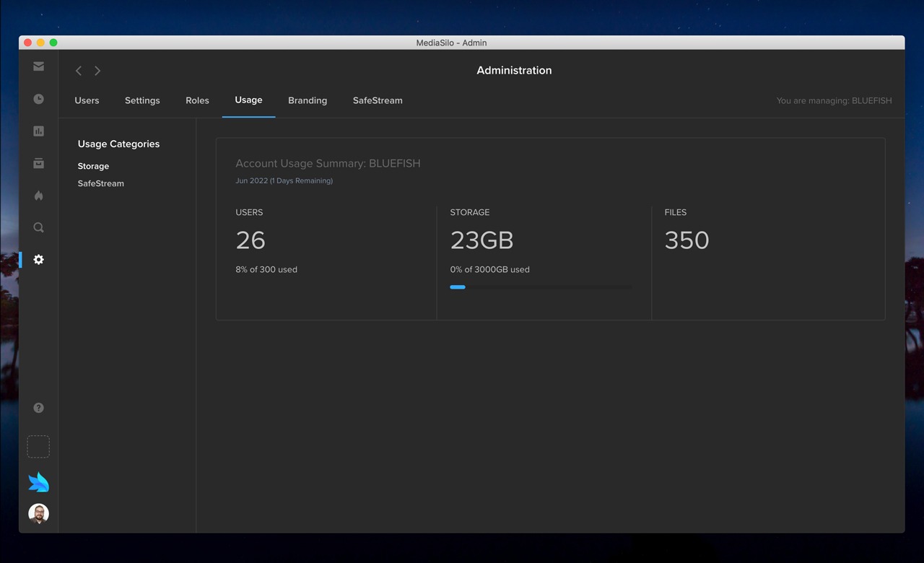
Task: Select Storage under Usage Categories
Action: coord(93,166)
